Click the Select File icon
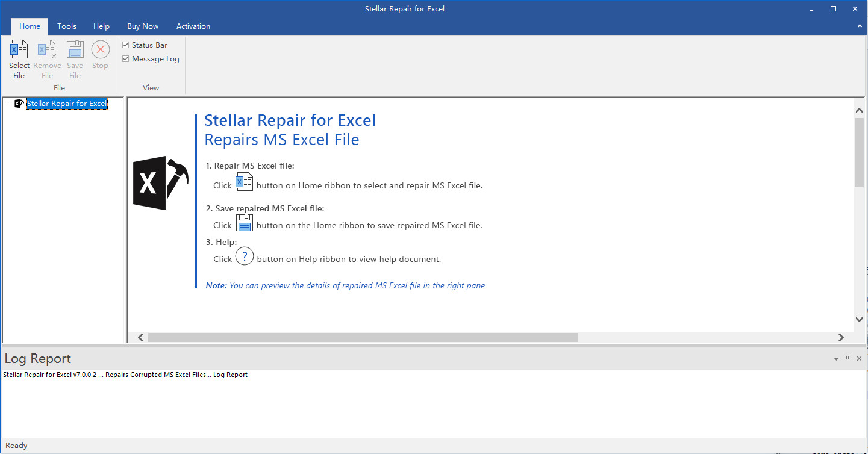Screen dimensions: 868x454 (19, 49)
